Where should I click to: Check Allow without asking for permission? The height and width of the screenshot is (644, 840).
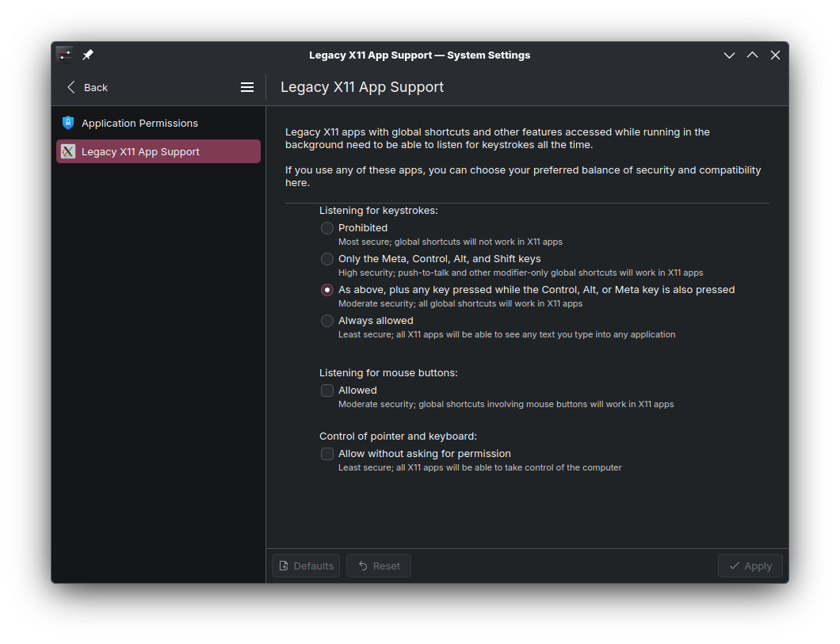point(326,454)
